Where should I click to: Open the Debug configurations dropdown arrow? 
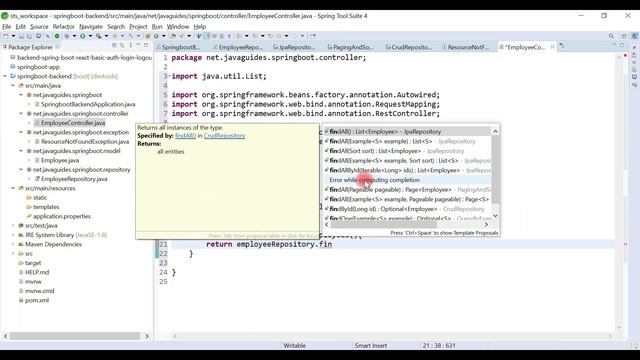click(x=74, y=36)
